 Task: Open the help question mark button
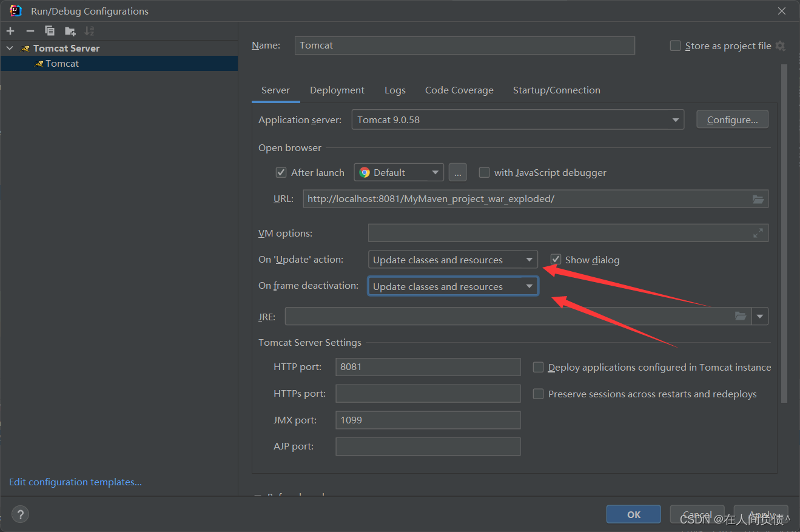point(20,514)
